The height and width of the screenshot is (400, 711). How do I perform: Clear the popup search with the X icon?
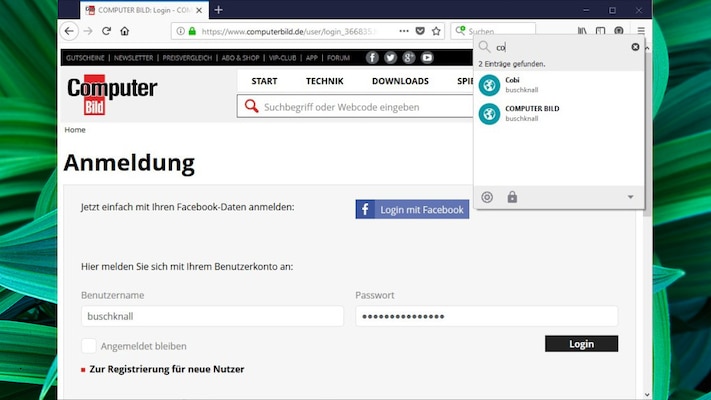[635, 47]
